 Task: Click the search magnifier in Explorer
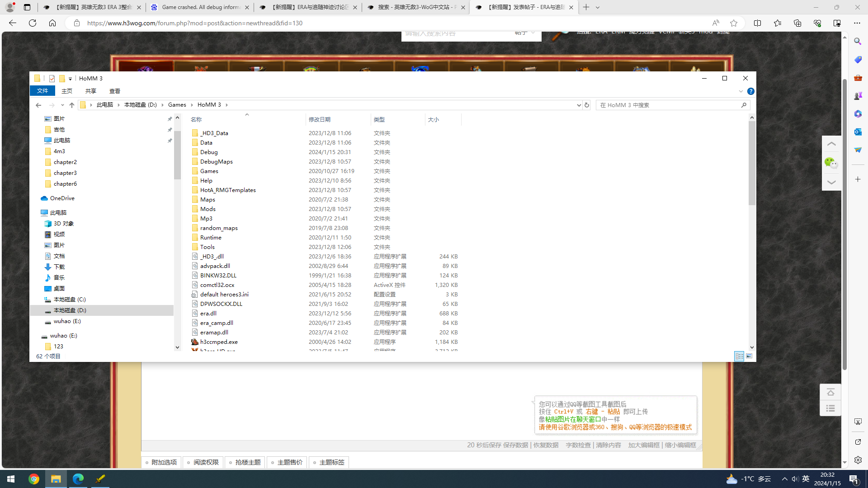(x=744, y=105)
